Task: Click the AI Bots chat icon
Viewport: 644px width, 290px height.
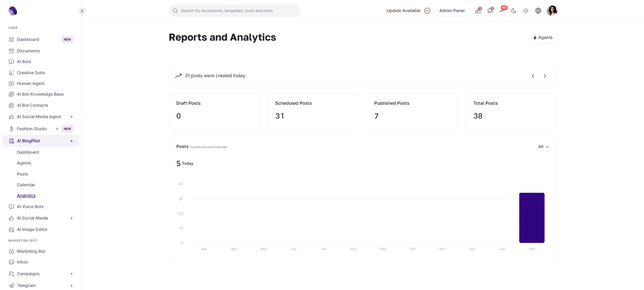Action: (x=11, y=62)
